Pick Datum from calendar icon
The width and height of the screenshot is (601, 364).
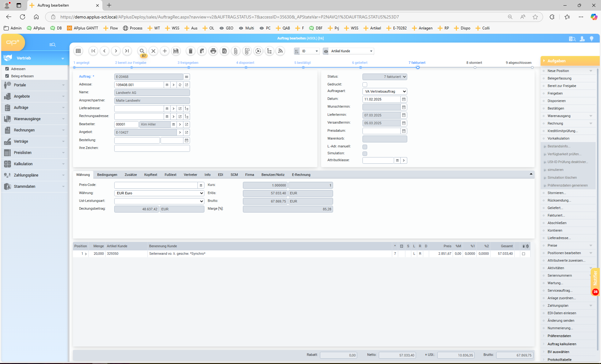tap(404, 99)
